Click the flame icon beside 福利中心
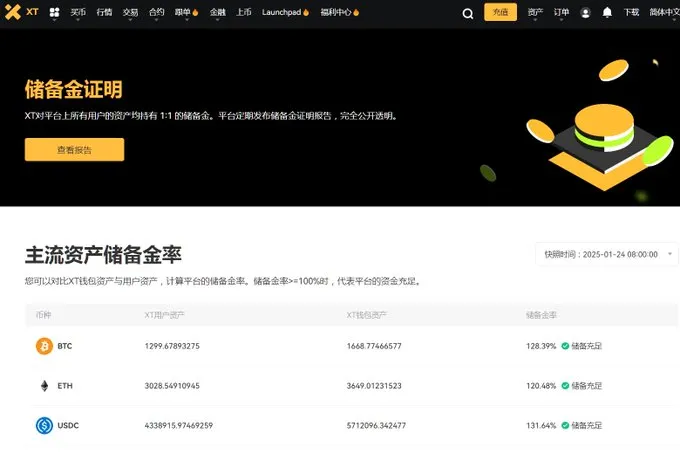 coord(356,13)
